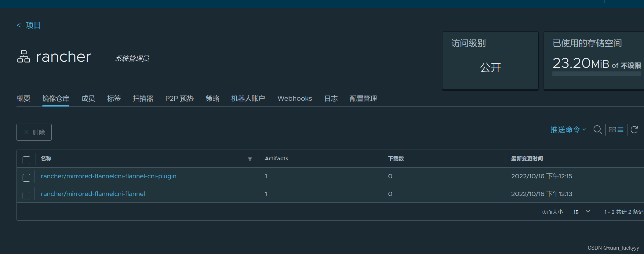Click the 2022/10/16 下午12:15 timestamp

pyautogui.click(x=542, y=176)
